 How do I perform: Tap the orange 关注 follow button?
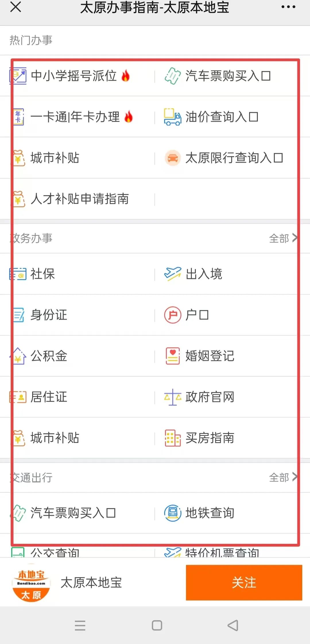pos(244,582)
